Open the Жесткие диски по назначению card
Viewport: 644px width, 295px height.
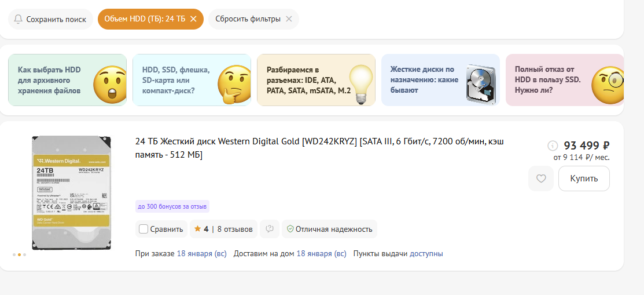click(440, 80)
